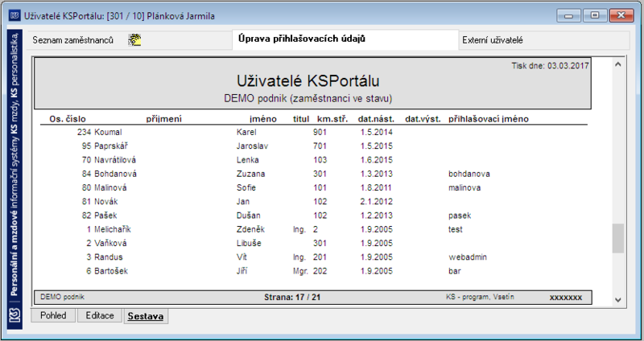644x341 pixels.
Task: Click the scrollbar down arrow
Action: (x=618, y=300)
